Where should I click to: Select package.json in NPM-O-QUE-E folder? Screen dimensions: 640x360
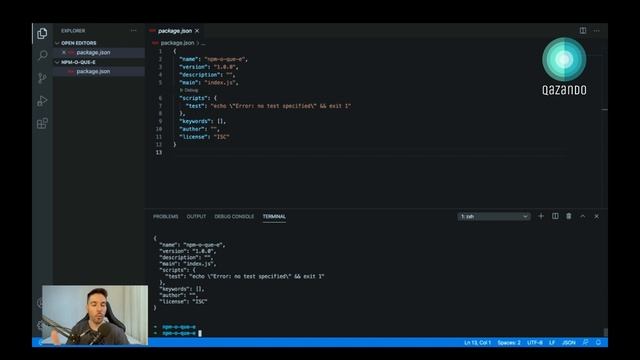[x=93, y=71]
